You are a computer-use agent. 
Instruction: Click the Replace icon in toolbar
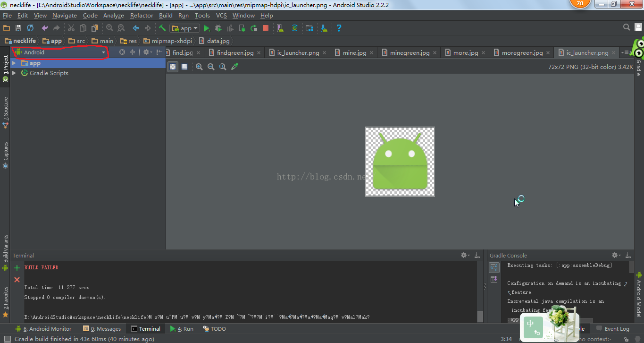coord(121,28)
